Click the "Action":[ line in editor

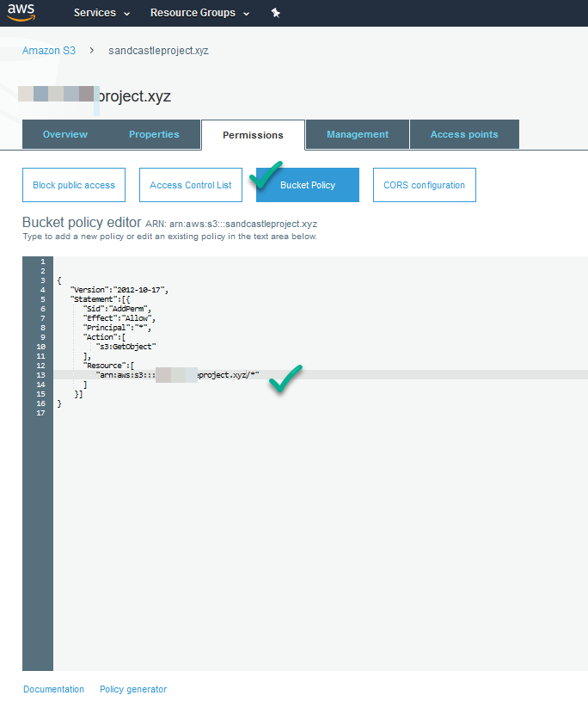pyautogui.click(x=104, y=337)
